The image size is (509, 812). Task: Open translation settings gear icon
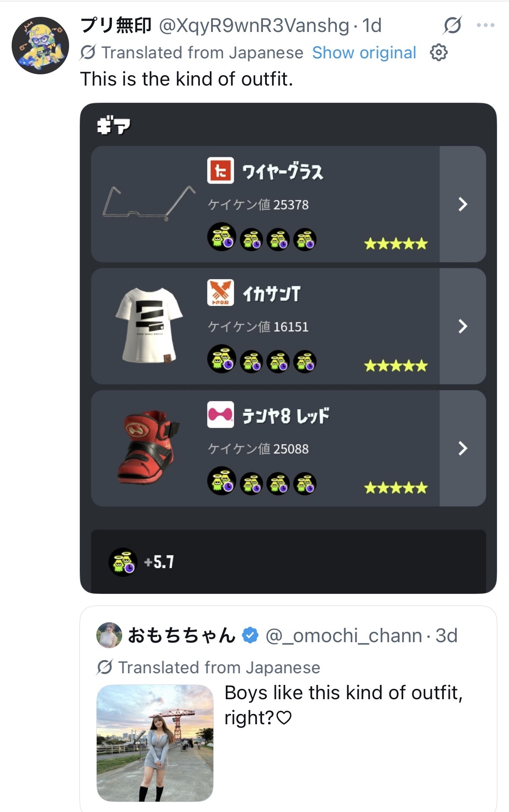439,53
